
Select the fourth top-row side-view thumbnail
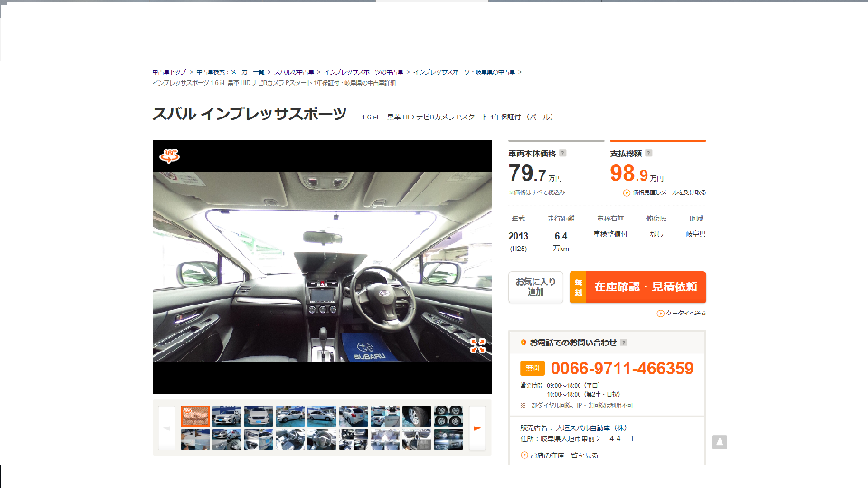290,416
